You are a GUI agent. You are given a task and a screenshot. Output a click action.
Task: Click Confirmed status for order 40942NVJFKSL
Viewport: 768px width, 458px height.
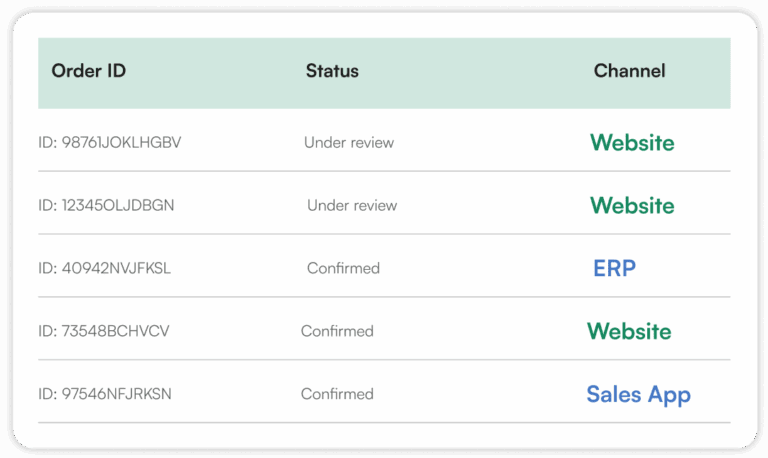pos(343,269)
